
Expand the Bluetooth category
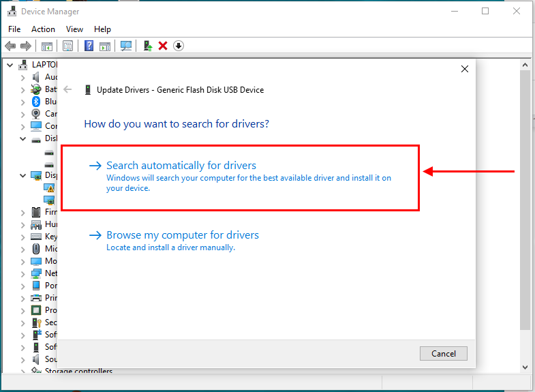pos(23,102)
